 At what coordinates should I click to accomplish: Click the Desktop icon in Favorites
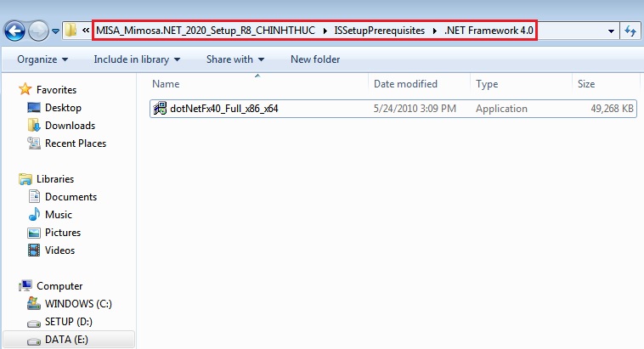point(34,108)
